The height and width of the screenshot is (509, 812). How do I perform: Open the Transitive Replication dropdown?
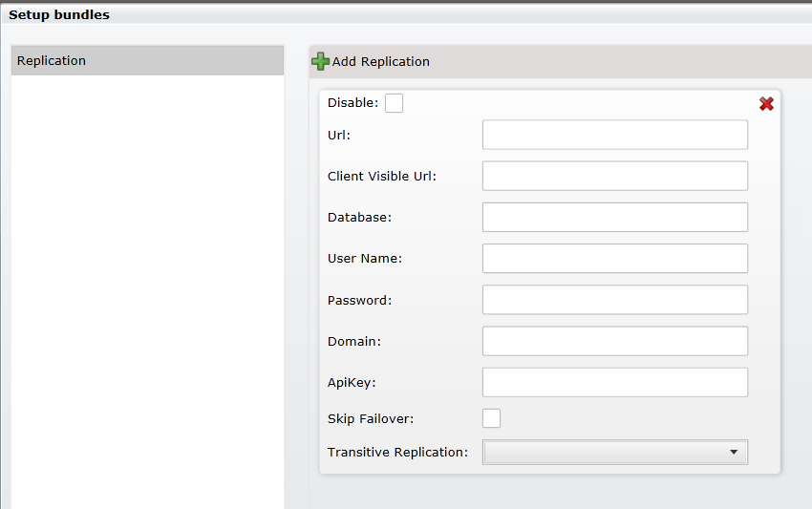click(x=614, y=452)
